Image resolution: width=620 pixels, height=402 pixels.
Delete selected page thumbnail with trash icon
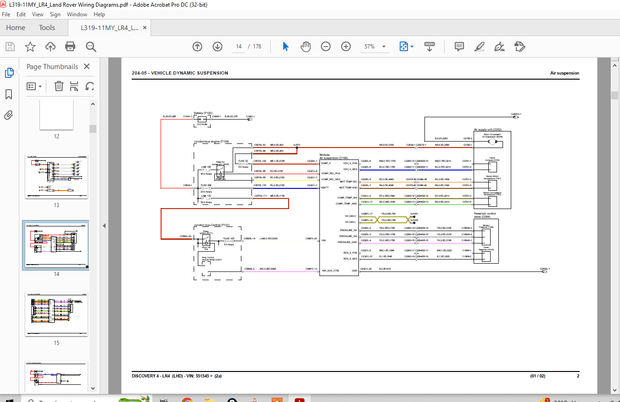59,87
